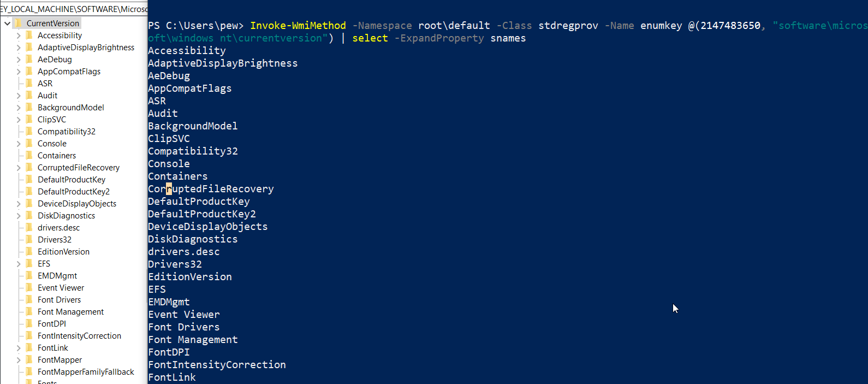Expand the FontMapper key
The width and height of the screenshot is (868, 384).
[19, 360]
